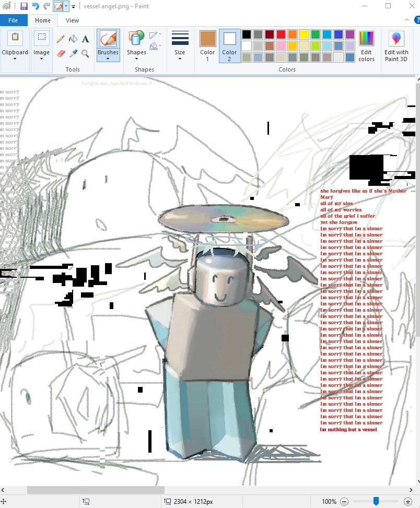Click the Size line thickness icon
The height and width of the screenshot is (508, 420).
pos(180,38)
